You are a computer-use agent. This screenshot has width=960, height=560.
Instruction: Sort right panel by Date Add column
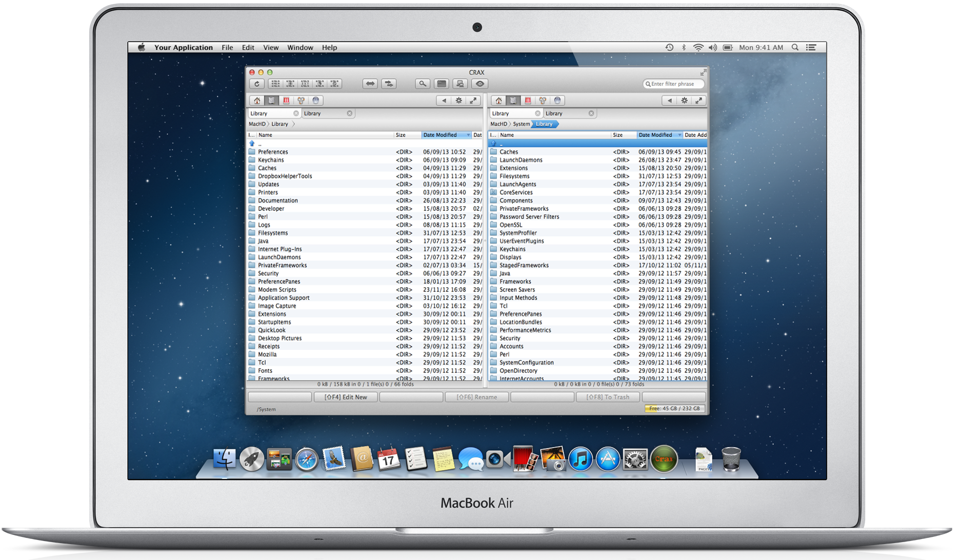695,135
